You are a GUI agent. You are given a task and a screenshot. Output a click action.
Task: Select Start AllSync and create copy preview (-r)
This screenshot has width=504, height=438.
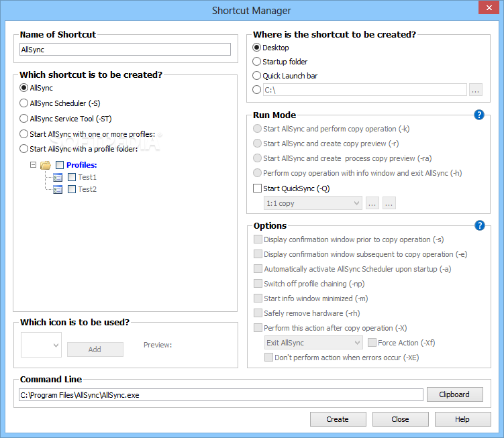pos(257,144)
